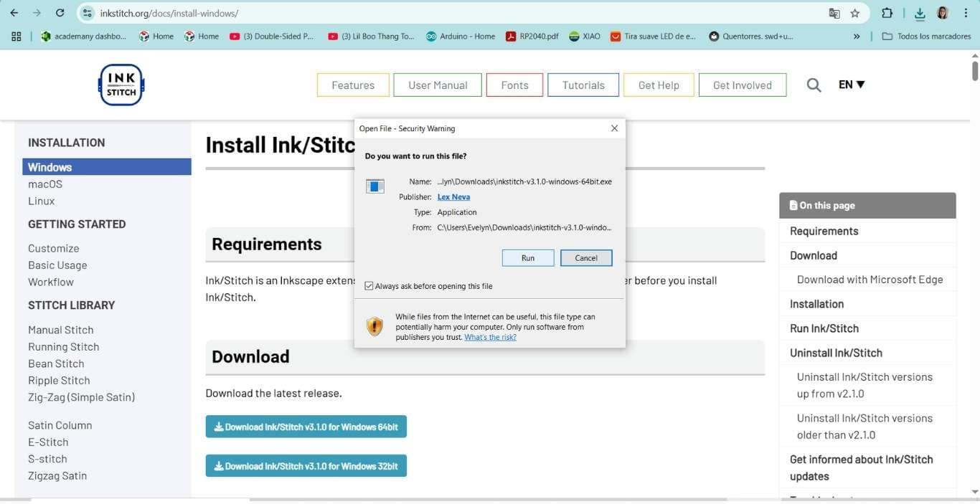Jump to Requirements in On this page

(824, 231)
